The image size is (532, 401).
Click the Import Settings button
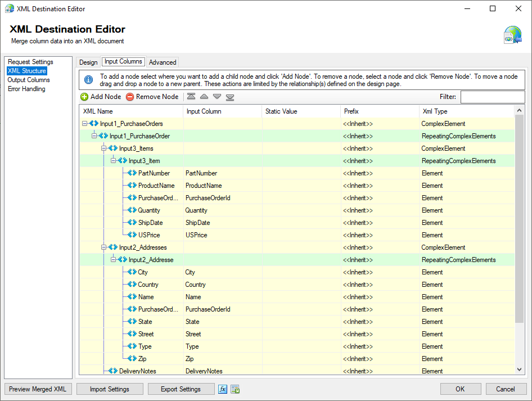tap(110, 389)
